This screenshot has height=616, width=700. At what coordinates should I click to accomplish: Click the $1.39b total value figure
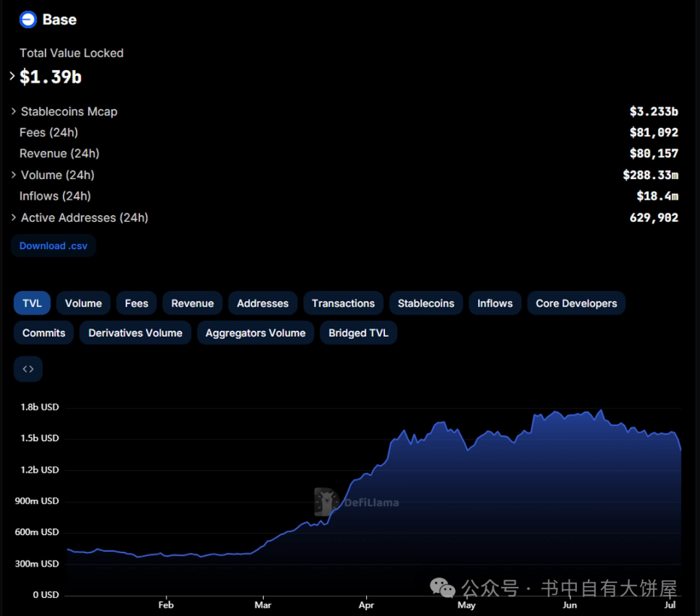coord(51,77)
